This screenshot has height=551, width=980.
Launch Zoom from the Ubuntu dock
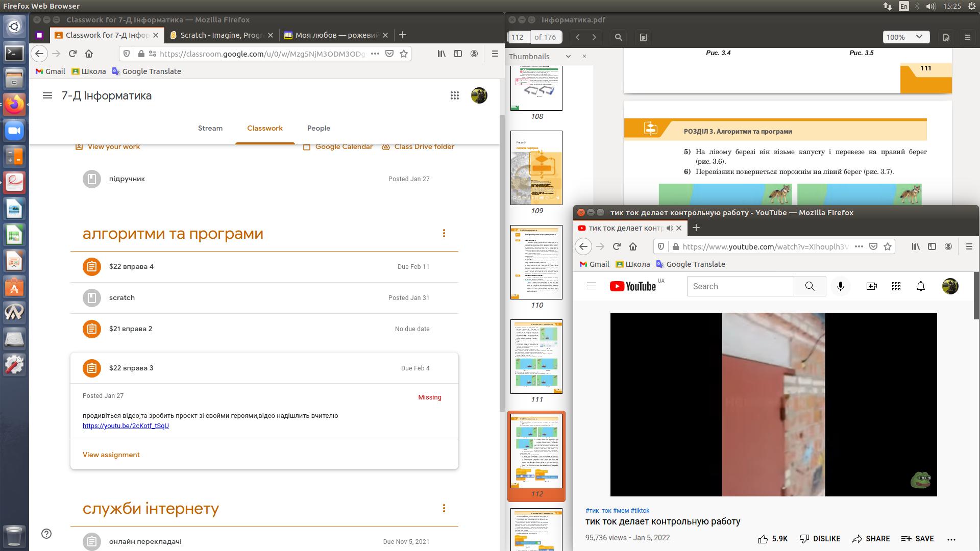pos(14,131)
